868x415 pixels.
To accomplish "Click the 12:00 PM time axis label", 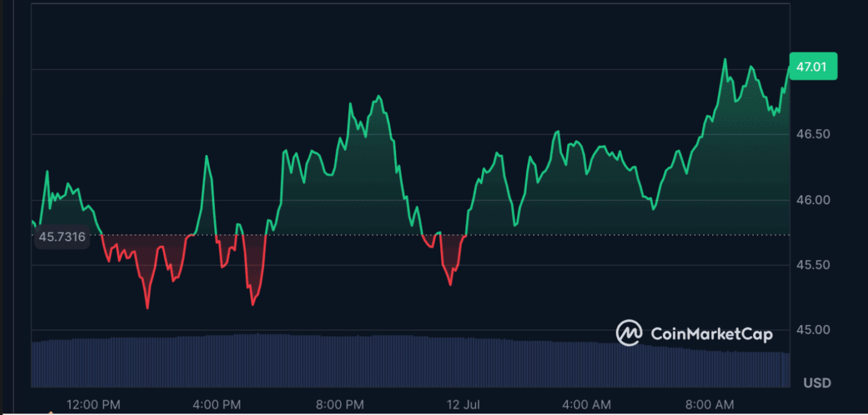I will point(93,404).
